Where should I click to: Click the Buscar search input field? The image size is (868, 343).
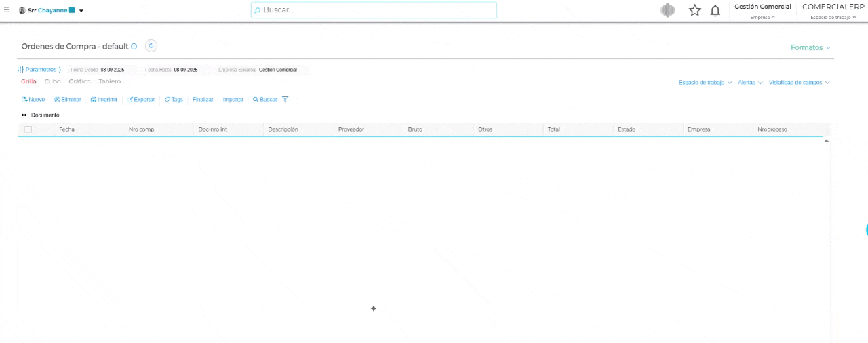[x=374, y=10]
